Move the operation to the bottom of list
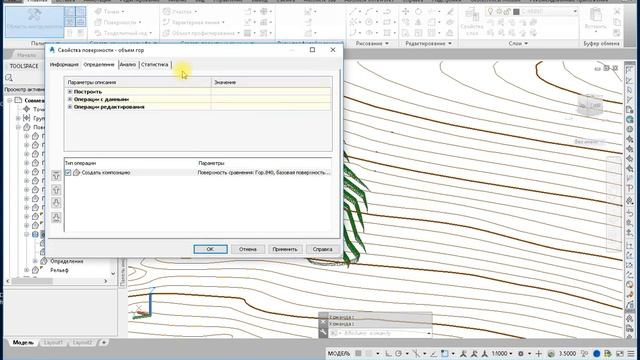This screenshot has height=360, width=640. click(x=56, y=217)
